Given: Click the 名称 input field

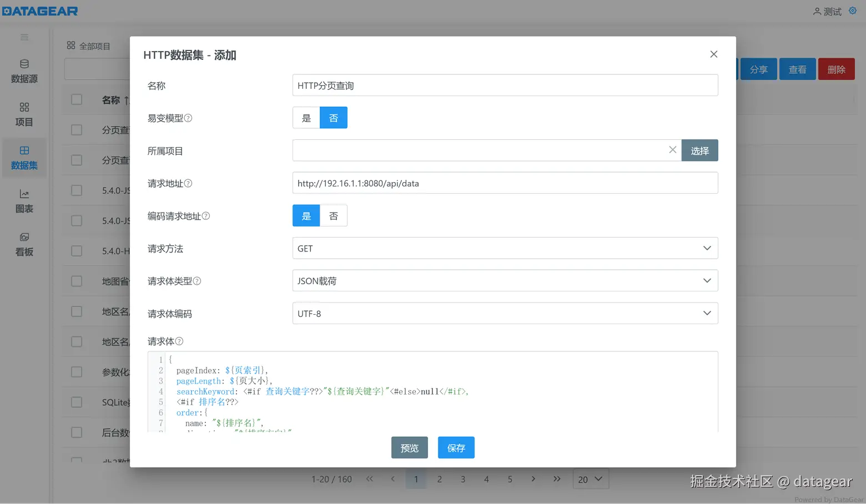Looking at the screenshot, I should click(505, 85).
